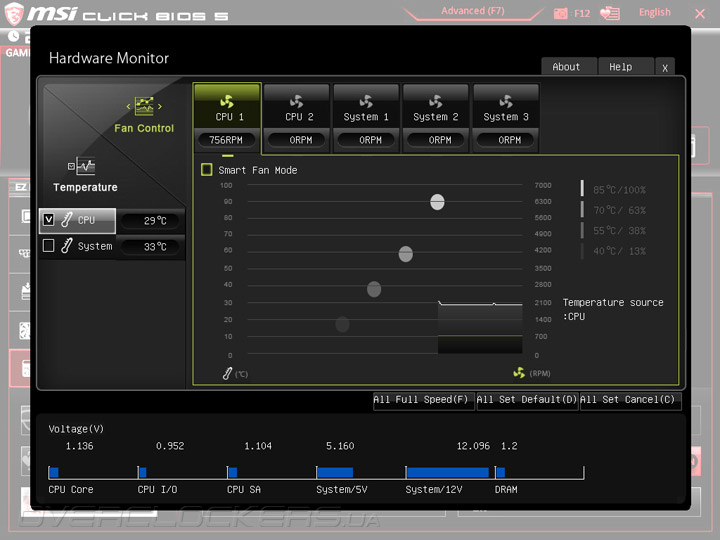This screenshot has width=720, height=540.
Task: Click the 70°C fan curve point
Action: (x=405, y=254)
